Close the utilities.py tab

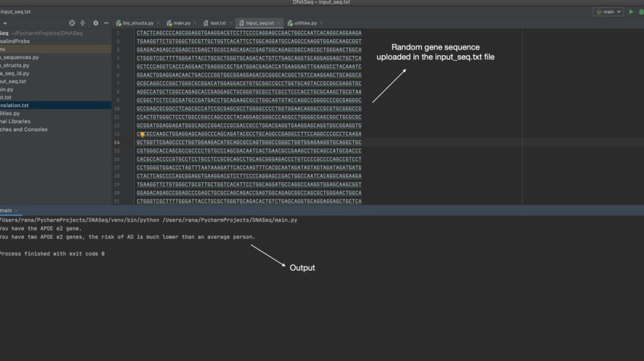tap(321, 23)
